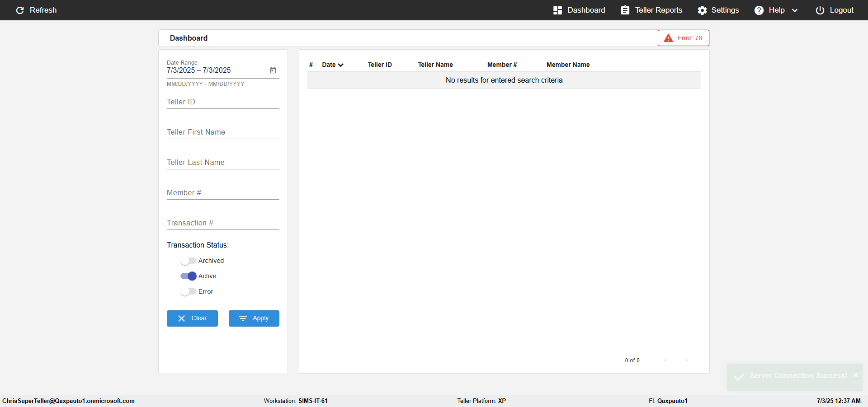This screenshot has width=868, height=407.
Task: Click the Help question mark icon
Action: 759,10
